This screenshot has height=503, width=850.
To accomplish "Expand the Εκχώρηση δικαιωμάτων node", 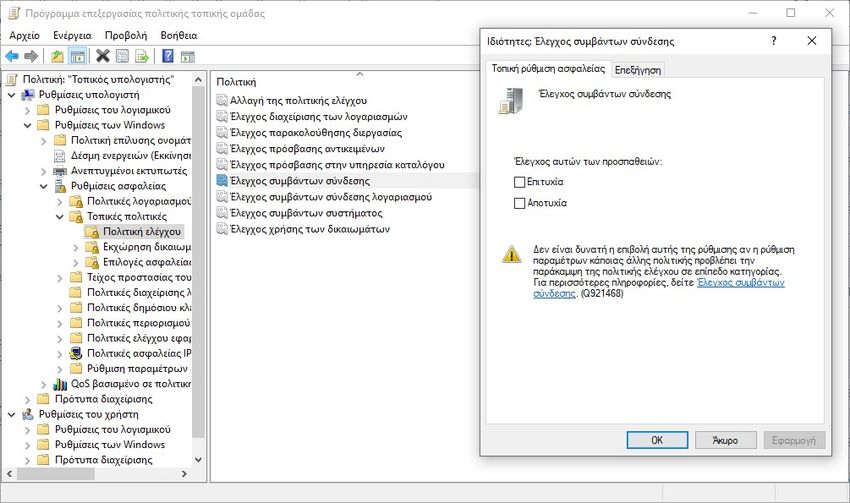I will point(76,247).
